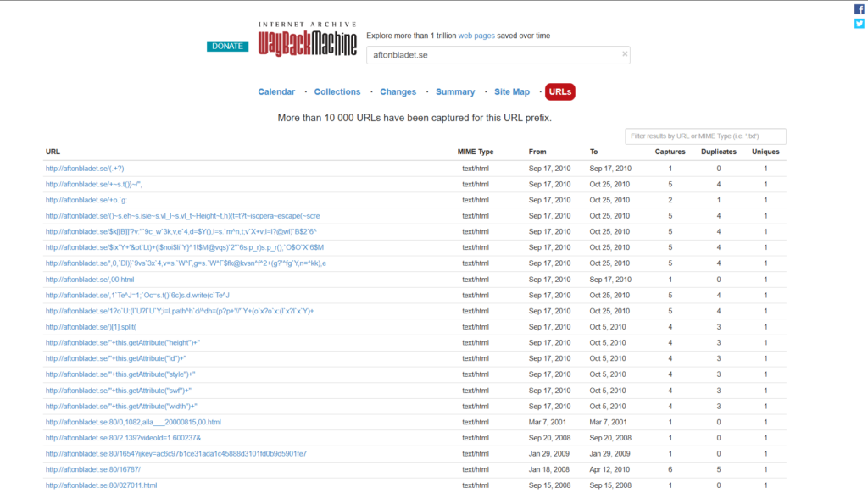Viewport: 868px width, 493px height.
Task: Open the link containing l.path^h`d
Action: pos(180,311)
